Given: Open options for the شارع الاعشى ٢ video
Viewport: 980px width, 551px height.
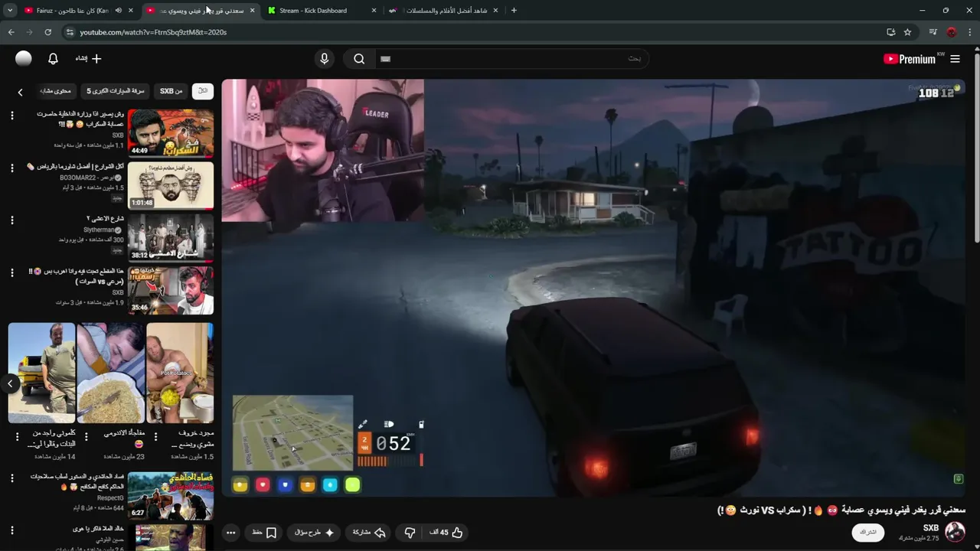Looking at the screenshot, I should point(11,220).
